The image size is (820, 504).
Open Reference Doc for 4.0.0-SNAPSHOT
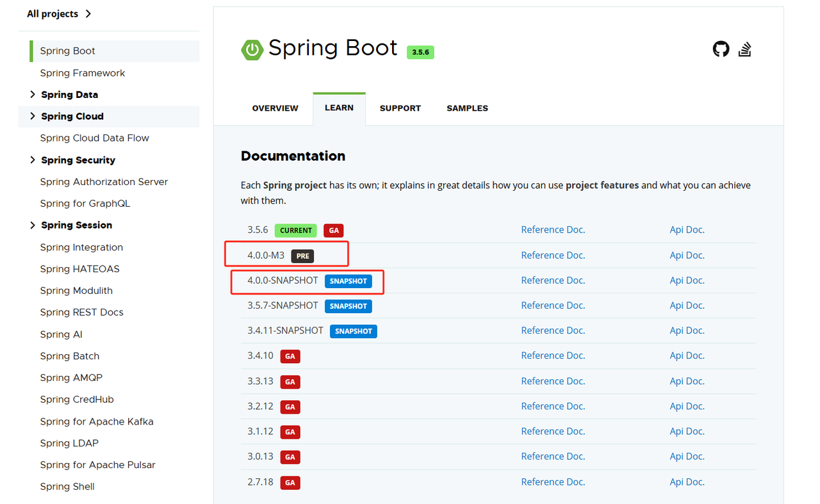tap(553, 280)
